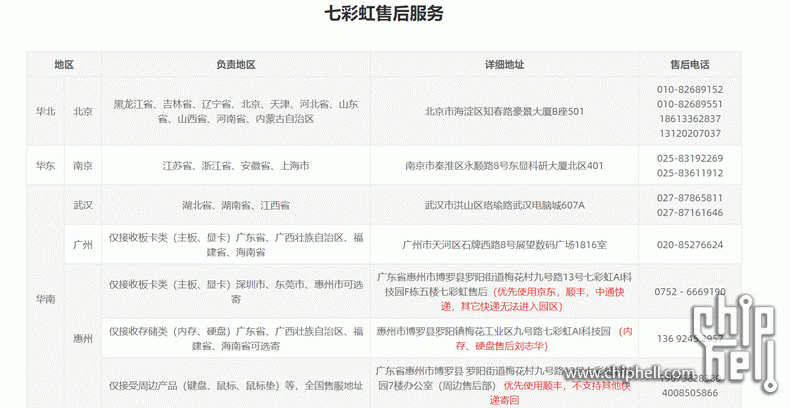Click the 华北 region cell
791x408 pixels.
click(x=45, y=111)
